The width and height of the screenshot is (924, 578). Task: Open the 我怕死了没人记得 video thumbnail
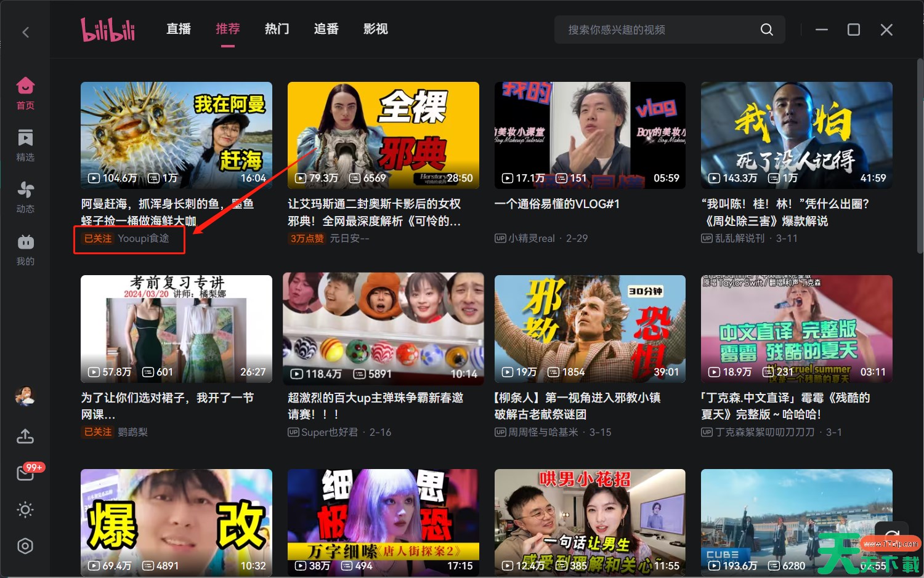[796, 135]
